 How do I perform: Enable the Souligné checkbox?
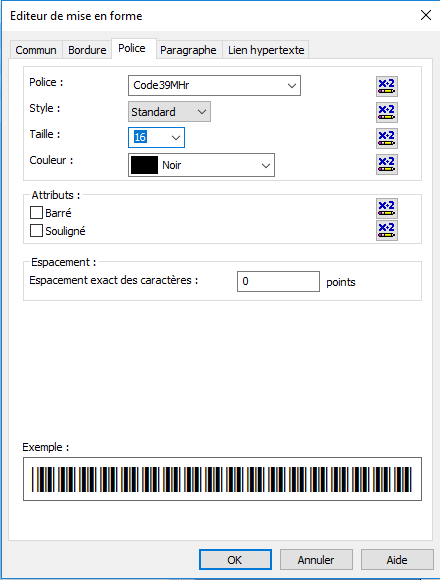coord(36,230)
